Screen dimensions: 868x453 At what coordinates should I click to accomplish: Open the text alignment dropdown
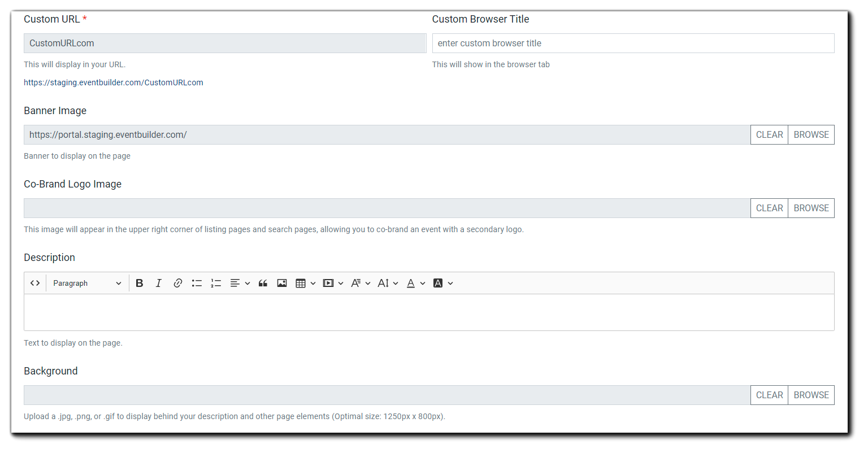[240, 283]
